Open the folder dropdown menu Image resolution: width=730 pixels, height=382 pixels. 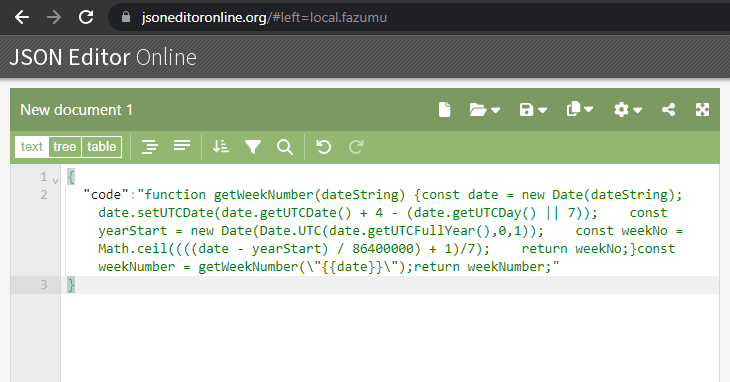pyautogui.click(x=484, y=110)
